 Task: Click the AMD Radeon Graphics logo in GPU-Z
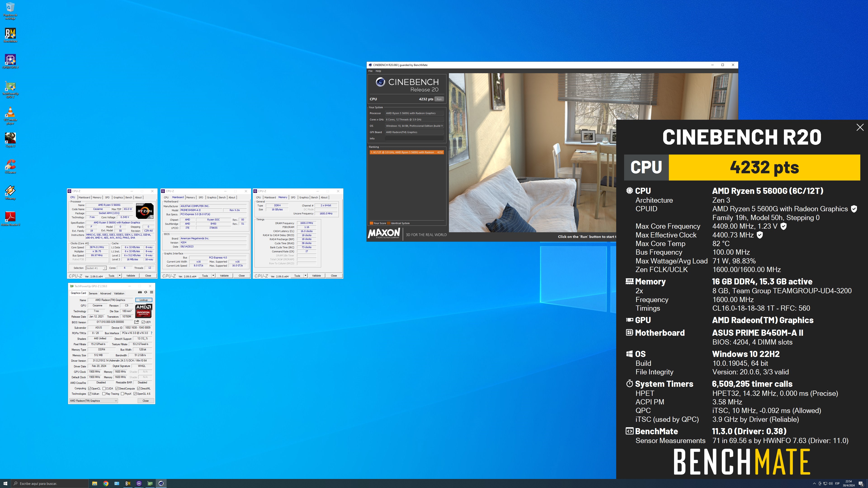[x=144, y=311]
